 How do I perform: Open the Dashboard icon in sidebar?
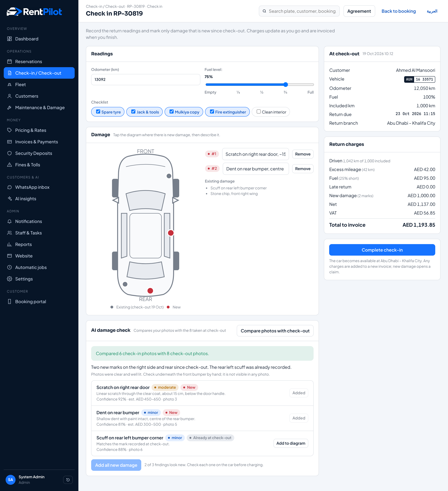[9, 39]
